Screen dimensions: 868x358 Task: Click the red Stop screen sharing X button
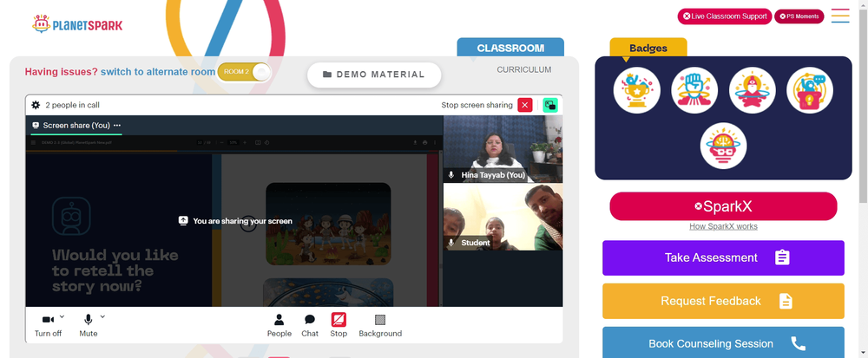525,105
